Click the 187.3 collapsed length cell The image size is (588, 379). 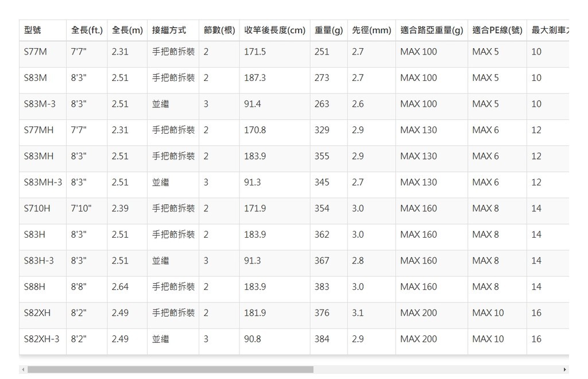(x=255, y=78)
